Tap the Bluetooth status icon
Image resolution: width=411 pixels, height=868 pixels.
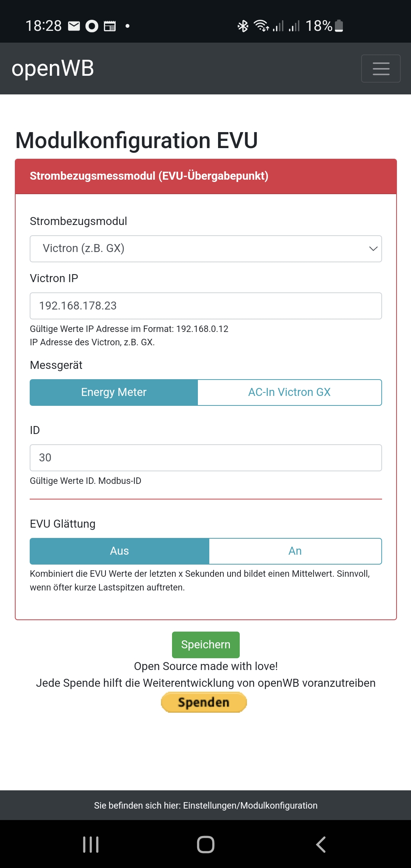click(x=243, y=26)
